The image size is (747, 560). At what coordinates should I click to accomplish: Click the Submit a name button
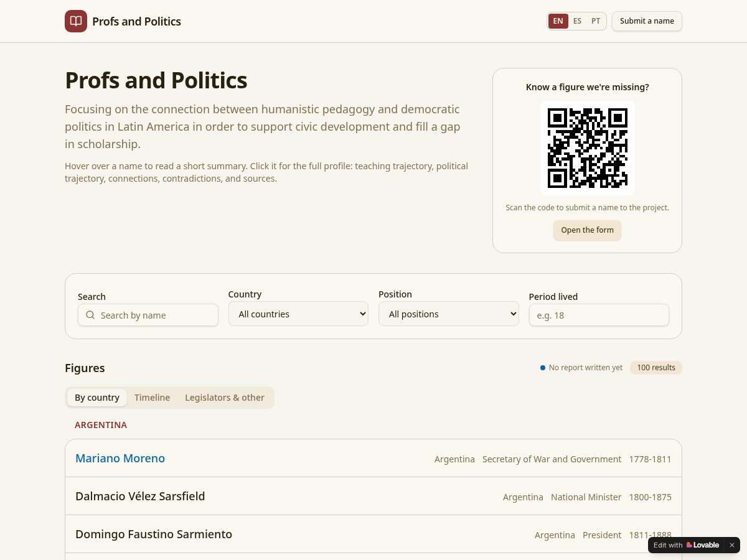pyautogui.click(x=647, y=21)
